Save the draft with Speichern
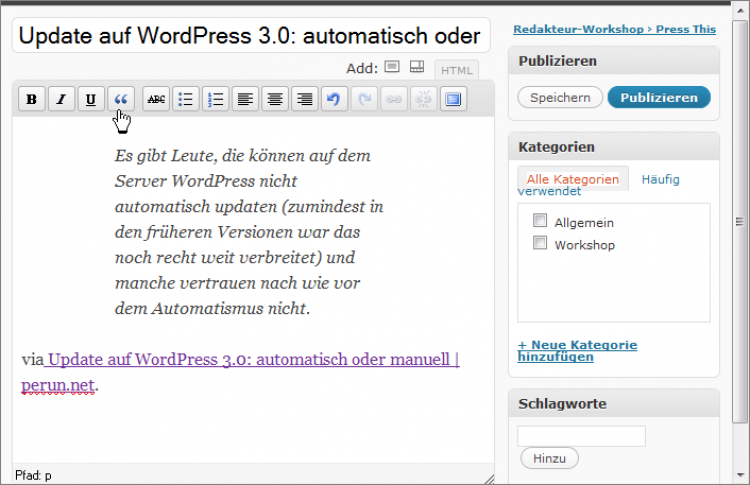 click(x=560, y=97)
